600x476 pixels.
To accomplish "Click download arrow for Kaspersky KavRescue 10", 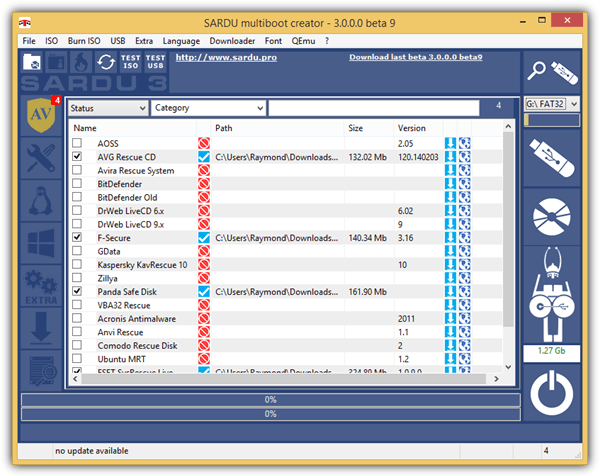I will click(450, 265).
